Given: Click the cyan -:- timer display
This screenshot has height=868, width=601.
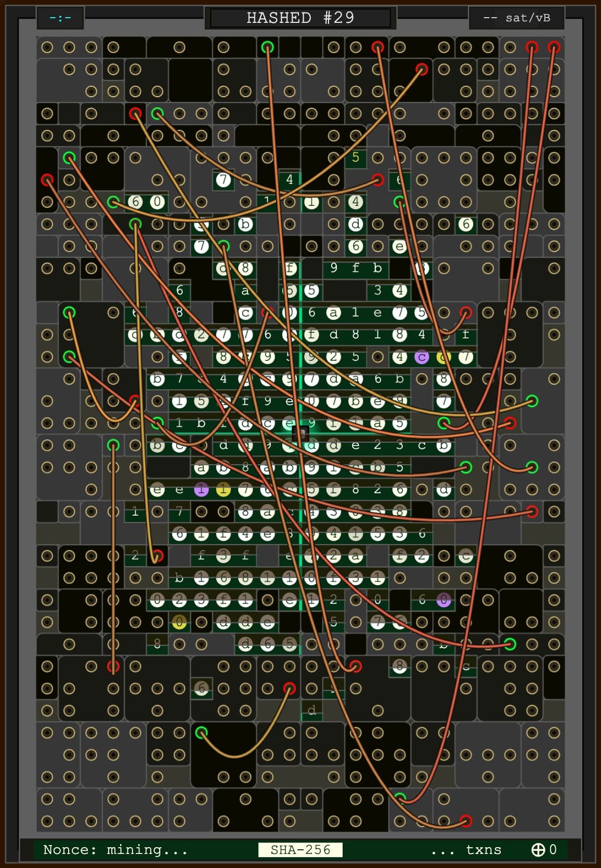Looking at the screenshot, I should point(60,18).
